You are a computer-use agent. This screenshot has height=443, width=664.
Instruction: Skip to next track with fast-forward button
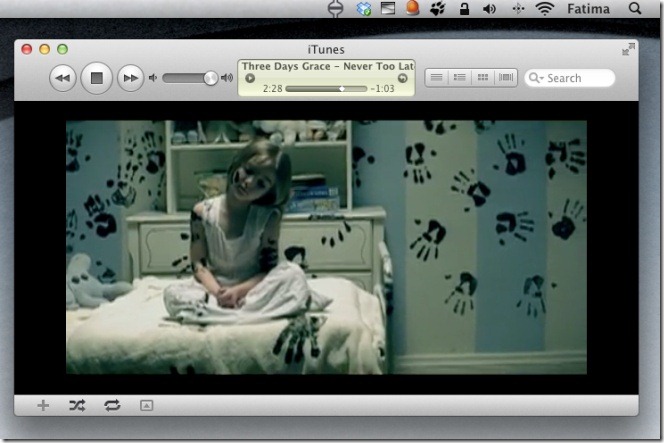(130, 78)
